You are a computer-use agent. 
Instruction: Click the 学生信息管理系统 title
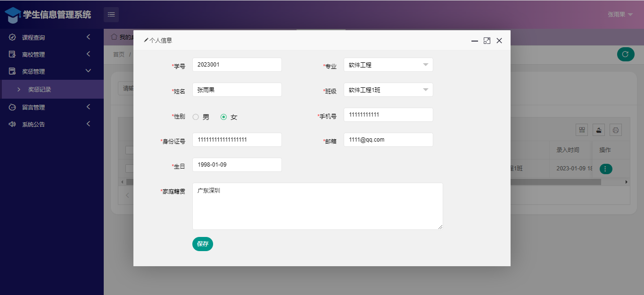[x=57, y=15]
